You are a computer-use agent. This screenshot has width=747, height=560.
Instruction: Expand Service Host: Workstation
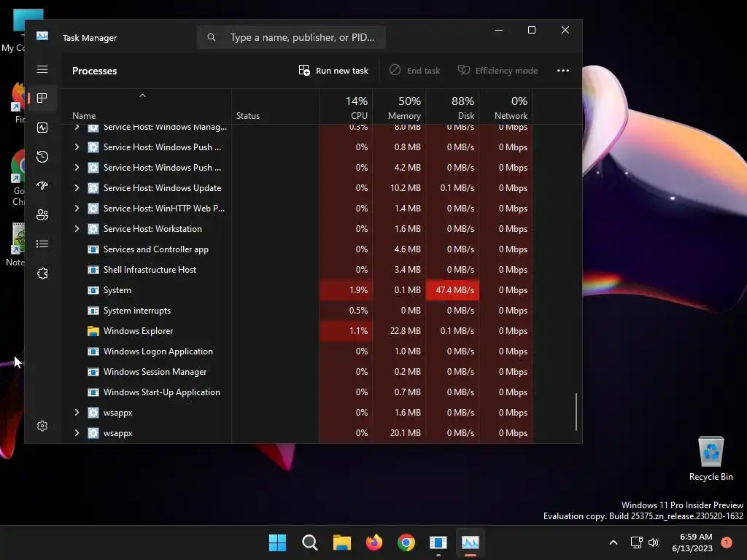pos(77,229)
